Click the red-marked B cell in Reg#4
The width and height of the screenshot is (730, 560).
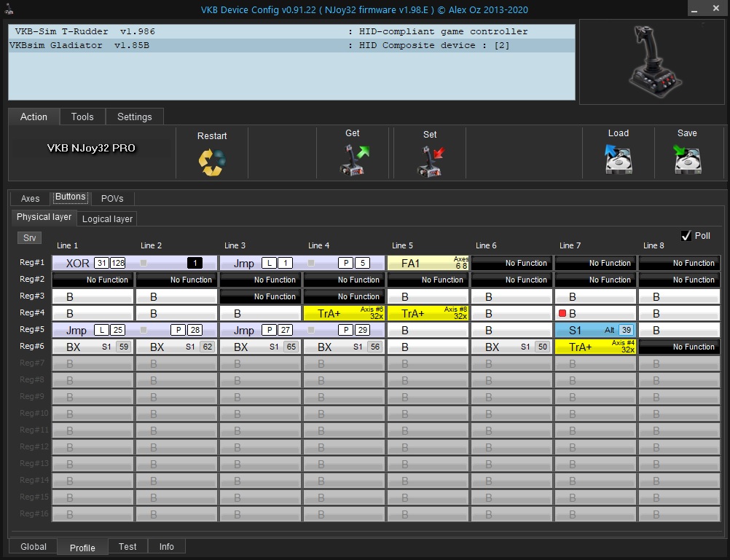point(595,313)
